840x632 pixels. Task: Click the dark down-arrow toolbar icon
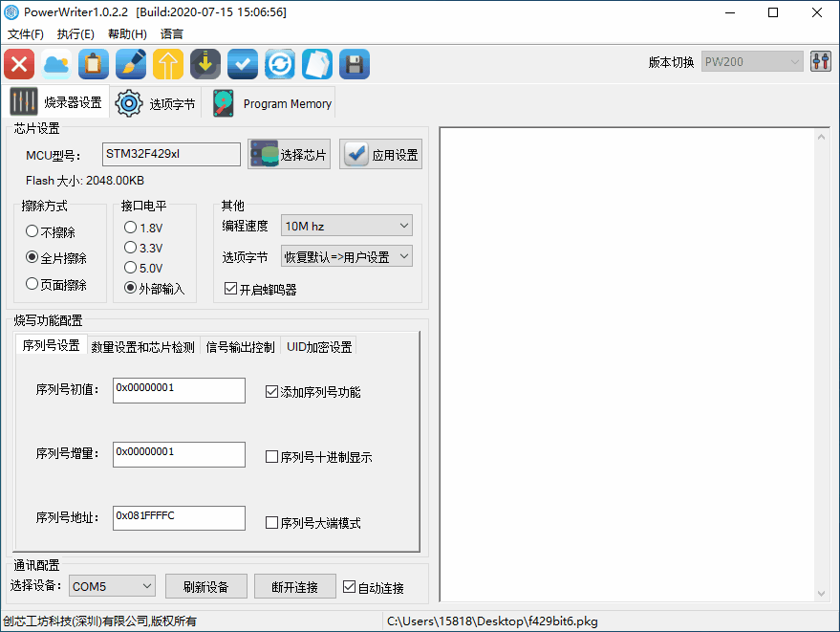tap(205, 64)
